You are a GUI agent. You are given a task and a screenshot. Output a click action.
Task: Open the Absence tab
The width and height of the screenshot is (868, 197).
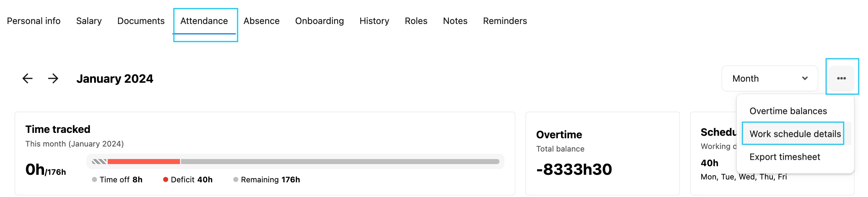click(x=262, y=21)
